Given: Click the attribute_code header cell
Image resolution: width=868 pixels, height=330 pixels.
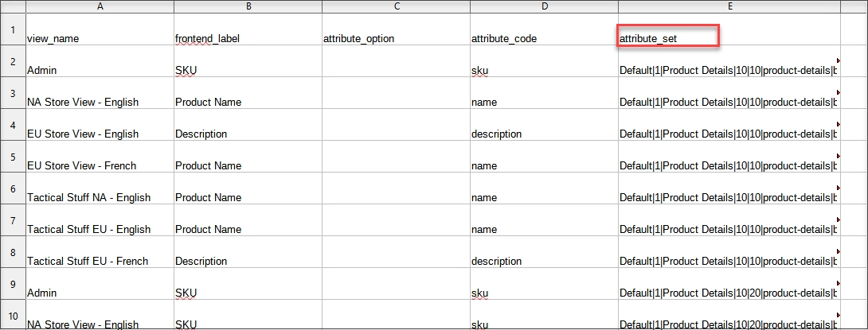Looking at the screenshot, I should click(x=545, y=29).
